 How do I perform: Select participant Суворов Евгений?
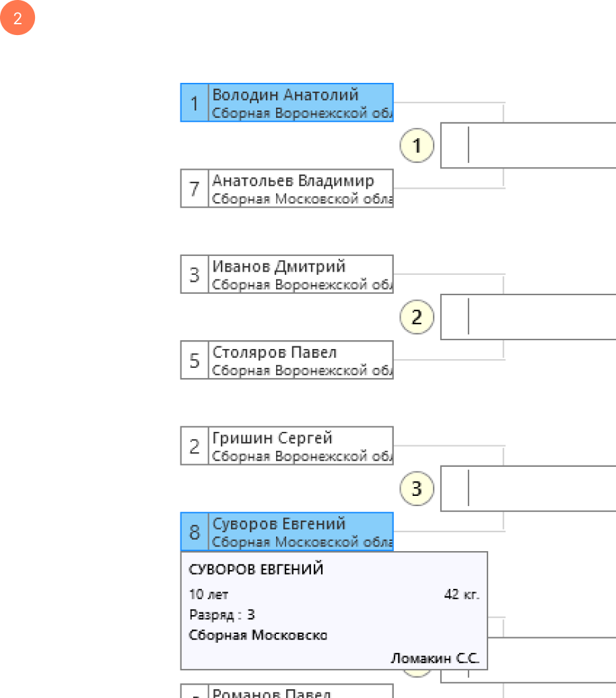point(300,531)
